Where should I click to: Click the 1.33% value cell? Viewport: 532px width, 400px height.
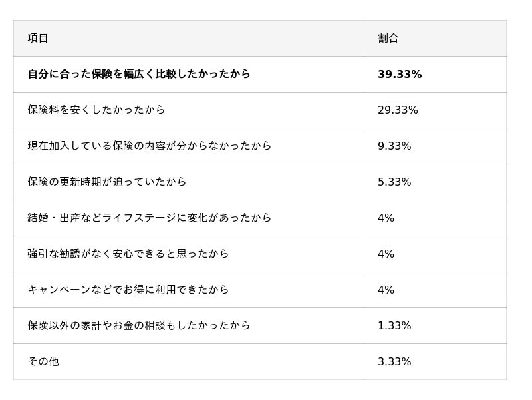click(394, 325)
